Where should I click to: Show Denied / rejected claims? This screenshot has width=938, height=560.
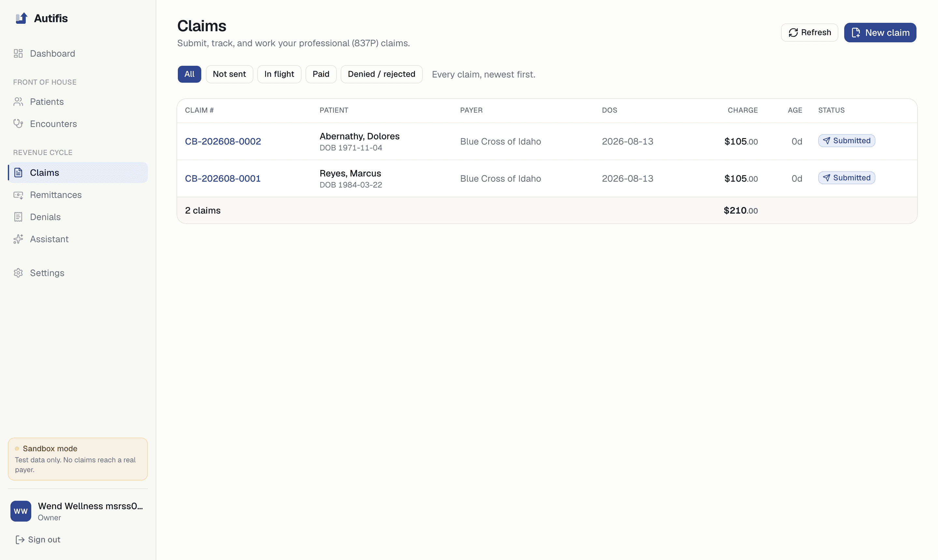(381, 74)
